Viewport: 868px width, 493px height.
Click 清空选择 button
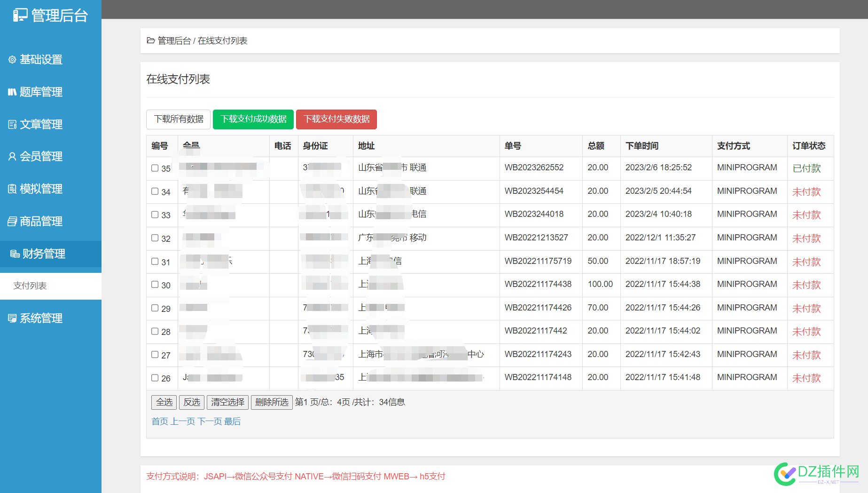click(x=227, y=402)
